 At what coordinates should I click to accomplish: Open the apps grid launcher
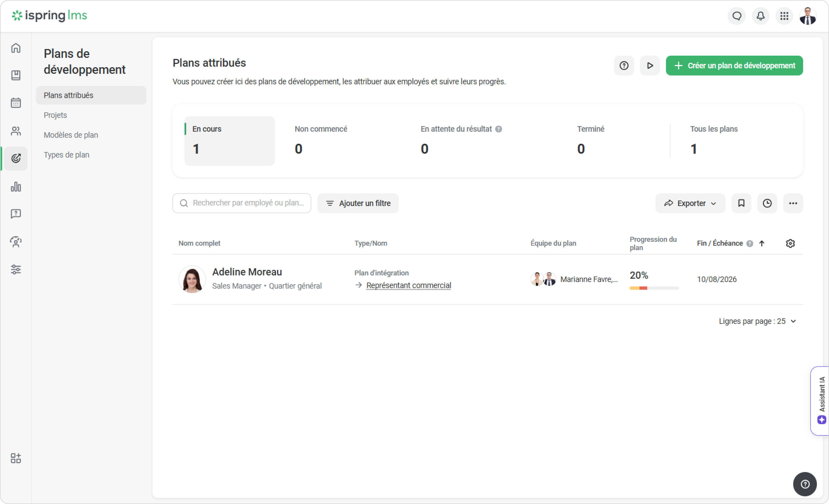point(784,16)
